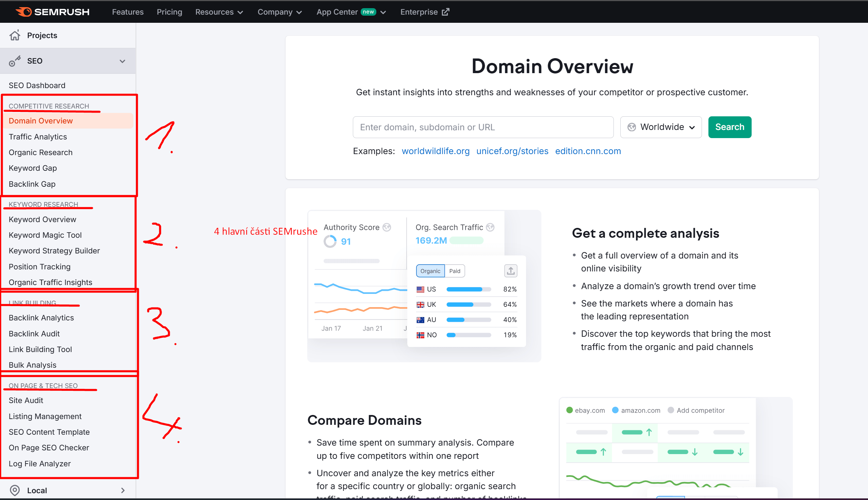This screenshot has height=500, width=868.
Task: Open the Company dropdown menu
Action: 280,12
